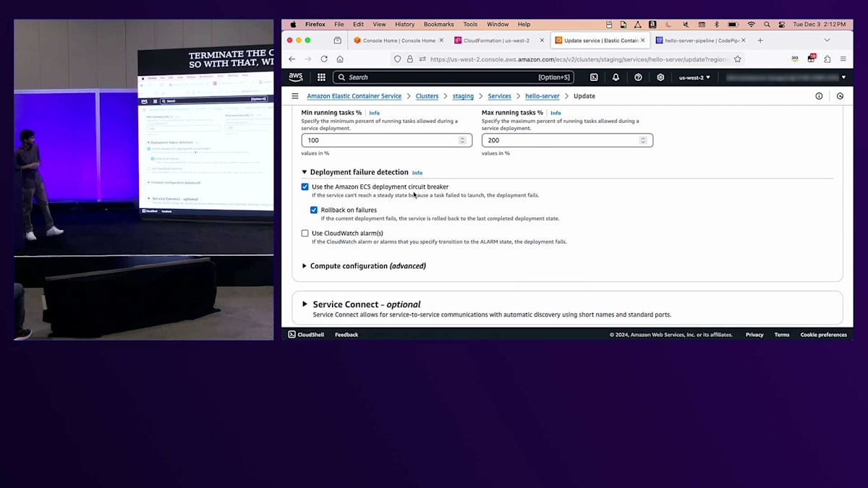Viewport: 868px width, 488px height.
Task: Click the shield tracking protection icon
Action: click(397, 59)
